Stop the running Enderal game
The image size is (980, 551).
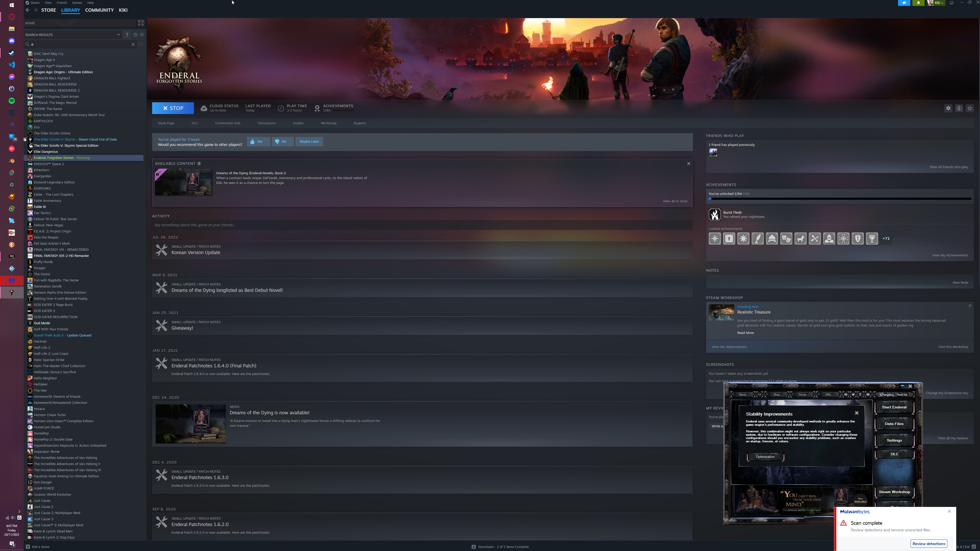173,108
